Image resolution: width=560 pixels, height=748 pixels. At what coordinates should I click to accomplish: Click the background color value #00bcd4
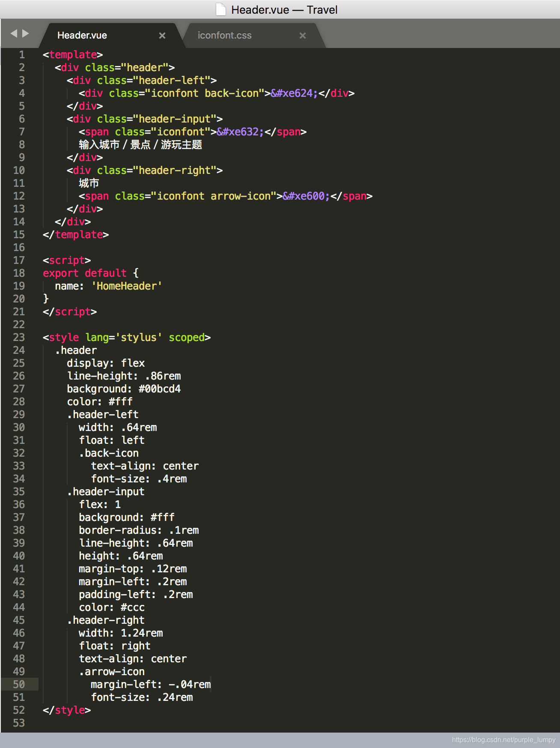160,389
